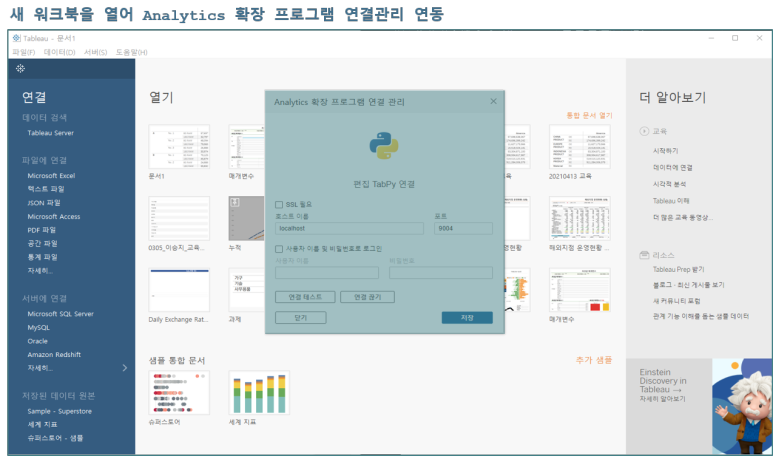Connect to 텍스트 파일

[x=46, y=189]
